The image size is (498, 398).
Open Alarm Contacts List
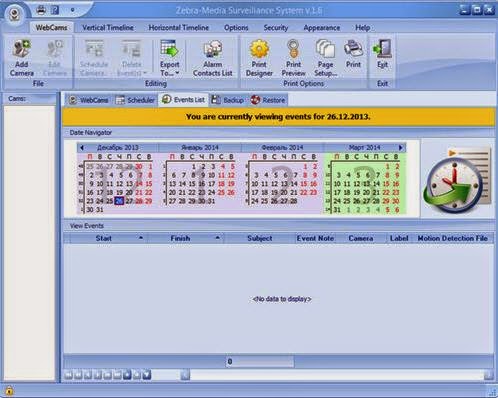(213, 58)
